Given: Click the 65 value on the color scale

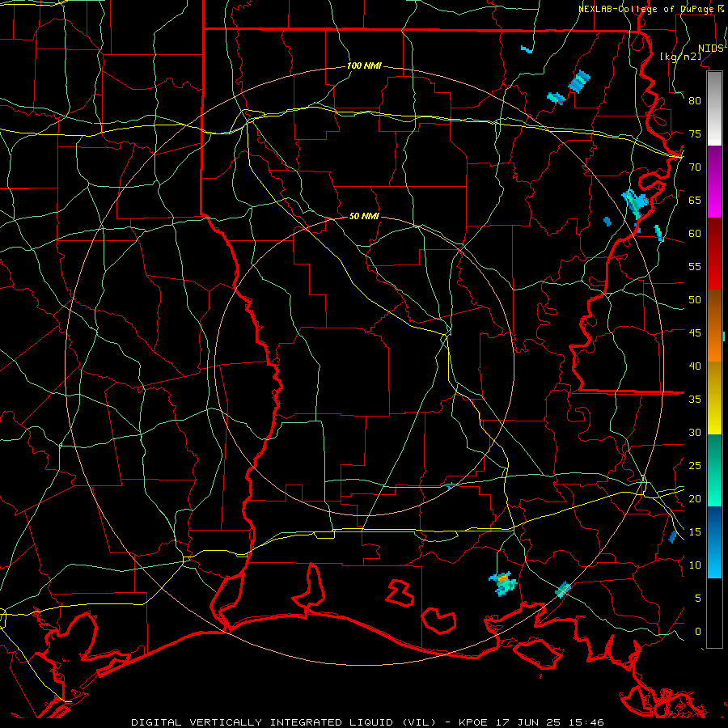Looking at the screenshot, I should [695, 200].
